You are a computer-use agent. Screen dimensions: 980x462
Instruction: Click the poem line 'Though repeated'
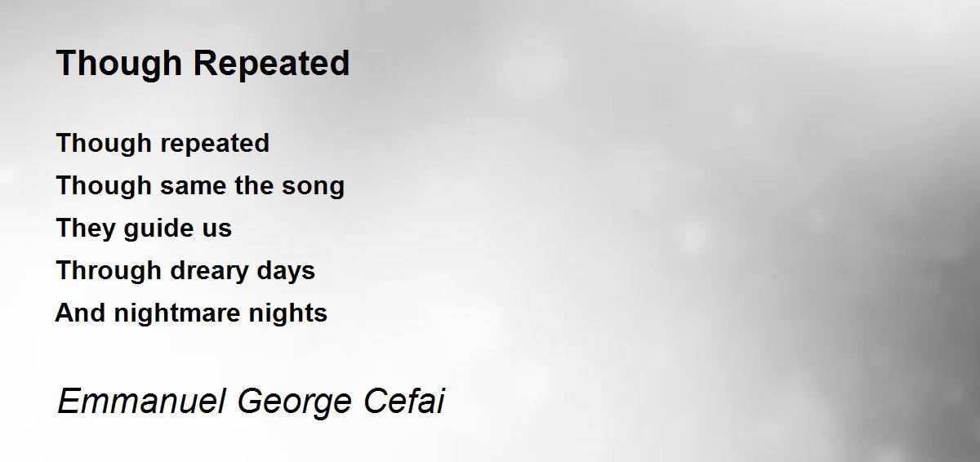(163, 144)
